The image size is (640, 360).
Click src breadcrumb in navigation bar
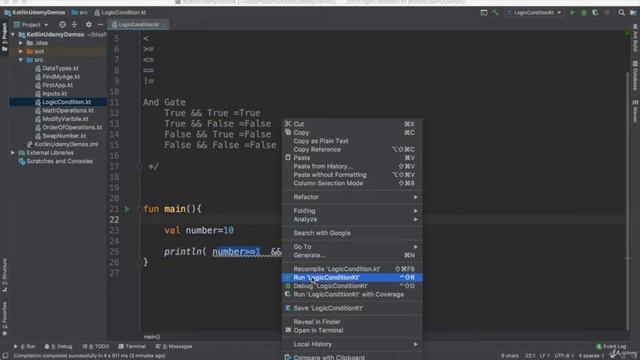click(80, 13)
